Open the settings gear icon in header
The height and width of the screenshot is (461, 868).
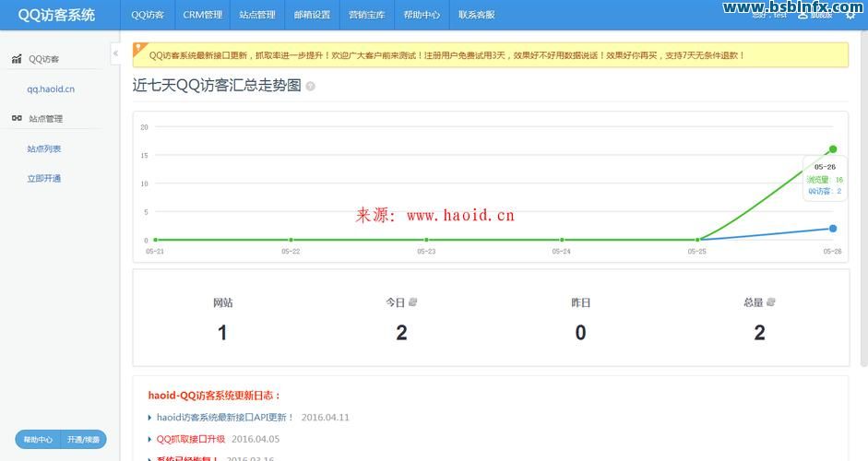pos(850,16)
